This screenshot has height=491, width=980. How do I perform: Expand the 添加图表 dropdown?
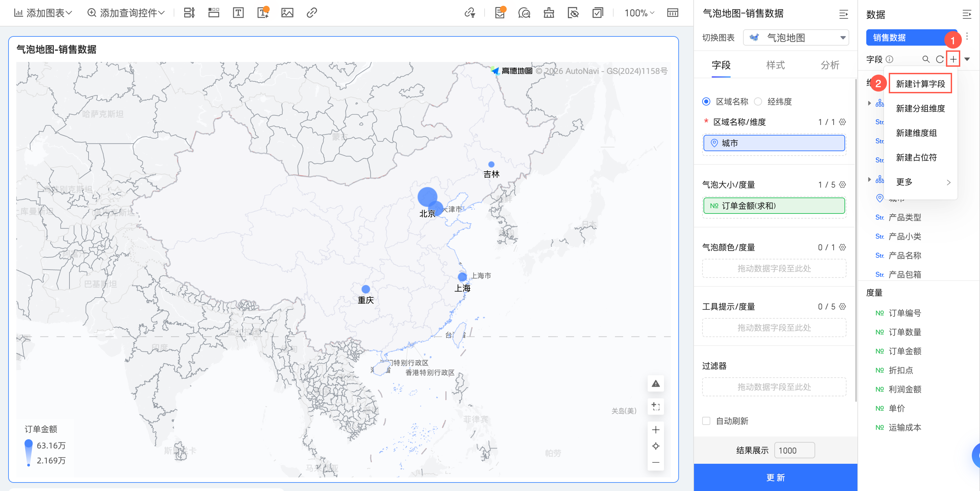pyautogui.click(x=43, y=13)
